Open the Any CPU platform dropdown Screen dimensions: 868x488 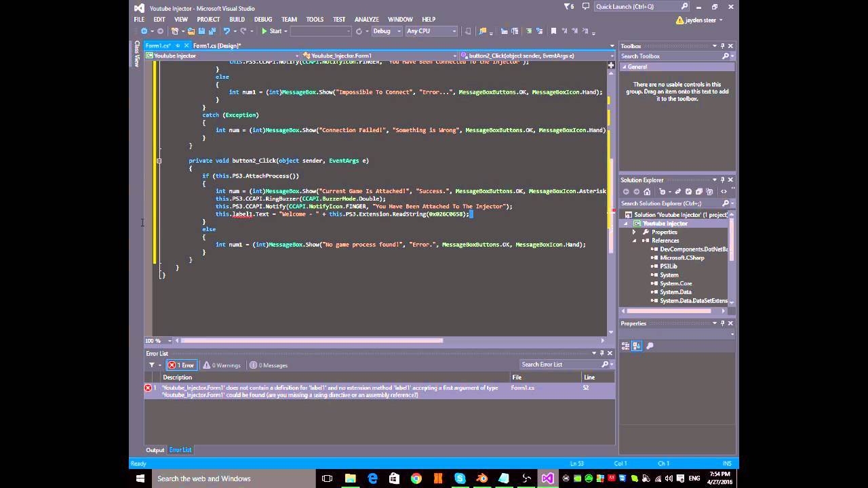click(431, 31)
